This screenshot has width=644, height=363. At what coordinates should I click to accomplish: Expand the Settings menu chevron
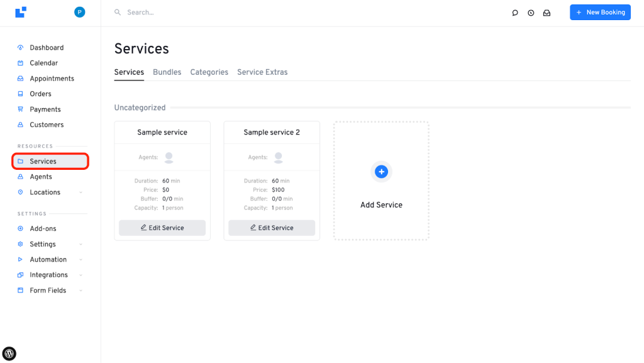80,244
